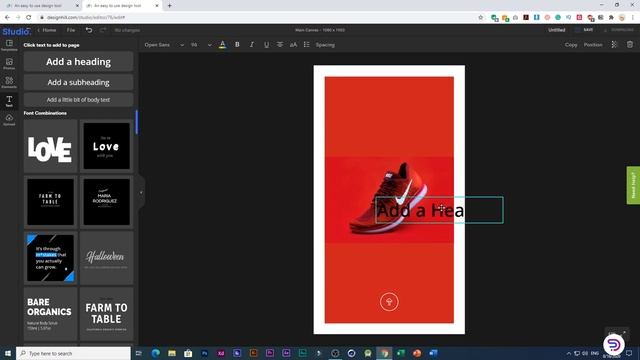Click the Save button in header
Image resolution: width=640 pixels, height=360 pixels.
[x=584, y=30]
